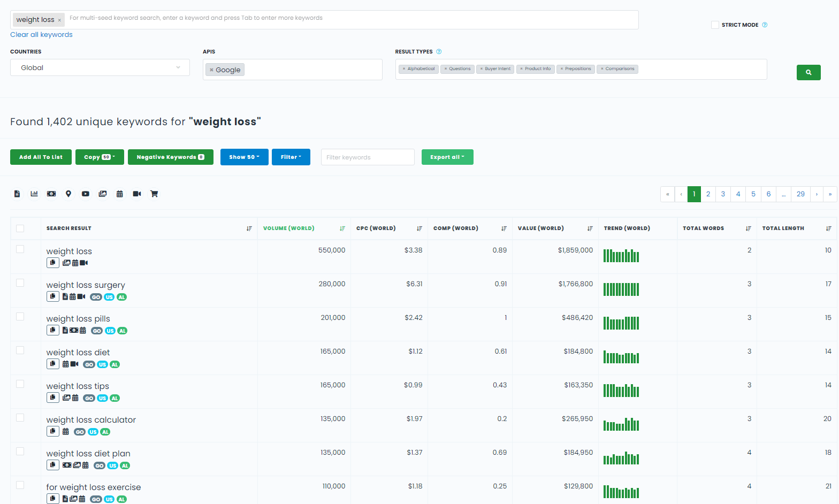Image resolution: width=839 pixels, height=504 pixels.
Task: Click the Clear all keywords link
Action: point(41,34)
